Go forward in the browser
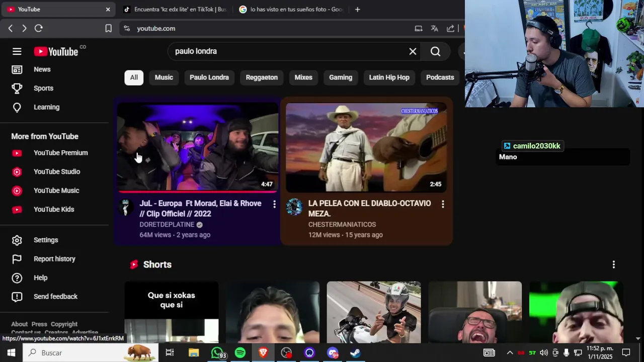 click(x=24, y=29)
